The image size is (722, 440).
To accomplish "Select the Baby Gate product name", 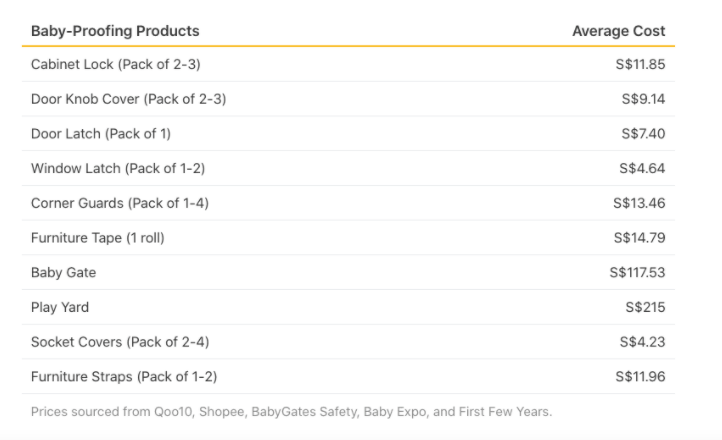I will [x=63, y=272].
